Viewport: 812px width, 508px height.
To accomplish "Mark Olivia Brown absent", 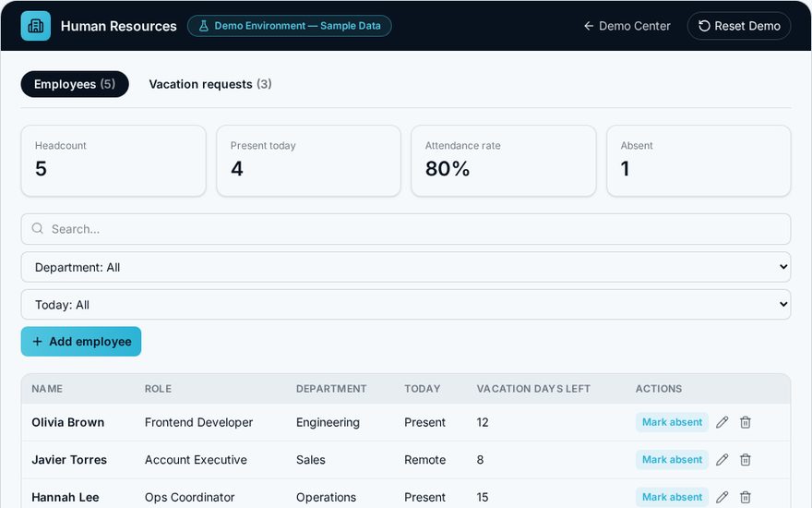I will (x=672, y=422).
